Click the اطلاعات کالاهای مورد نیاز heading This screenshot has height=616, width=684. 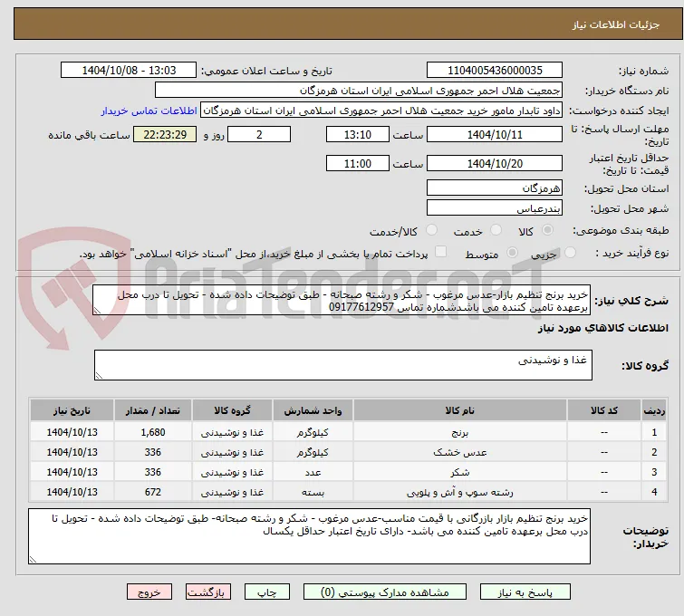[602, 328]
